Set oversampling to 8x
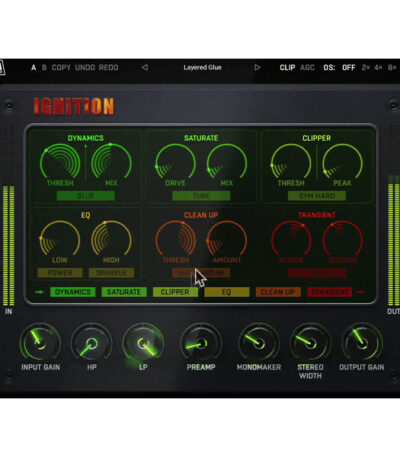The width and height of the screenshot is (400, 457). (x=392, y=68)
